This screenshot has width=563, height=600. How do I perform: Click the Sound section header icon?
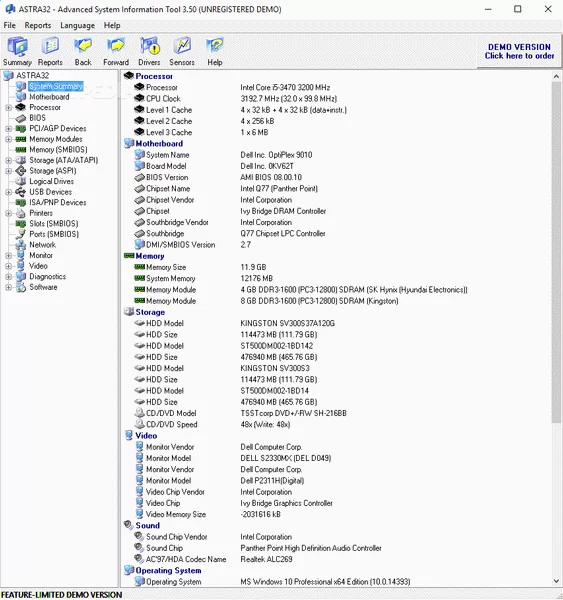click(x=129, y=525)
